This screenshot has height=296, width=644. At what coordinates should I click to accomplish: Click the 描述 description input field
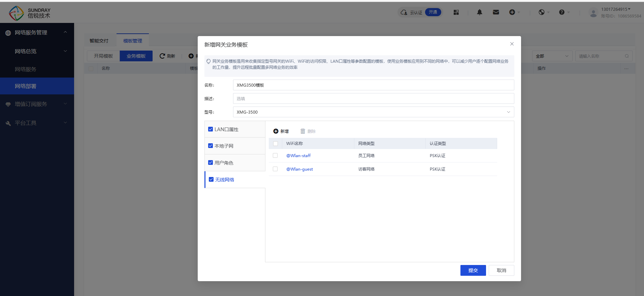[373, 98]
